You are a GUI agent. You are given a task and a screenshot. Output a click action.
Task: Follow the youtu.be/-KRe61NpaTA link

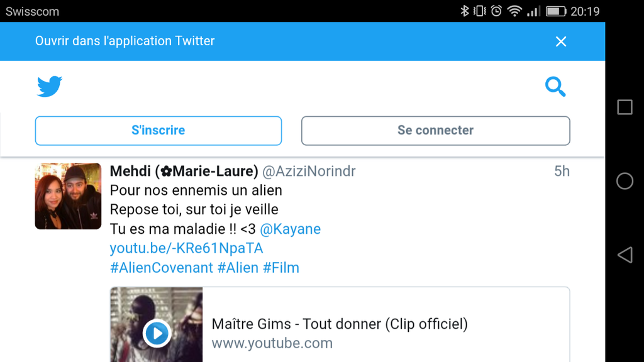coord(186,248)
